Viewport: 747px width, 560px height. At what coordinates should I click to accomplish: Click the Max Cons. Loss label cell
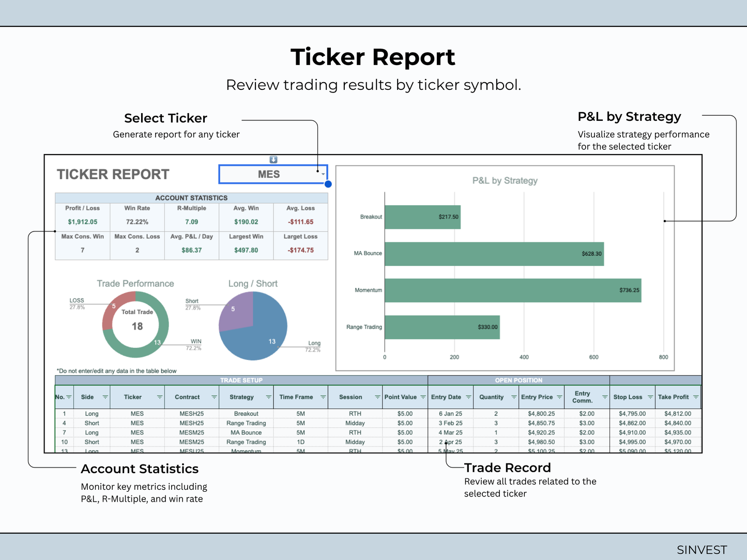click(x=137, y=237)
